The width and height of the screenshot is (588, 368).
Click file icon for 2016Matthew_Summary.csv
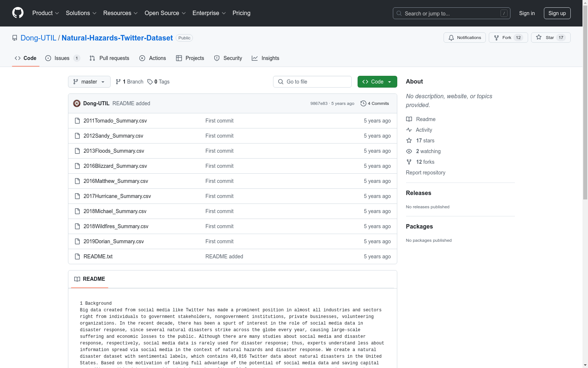click(x=77, y=181)
